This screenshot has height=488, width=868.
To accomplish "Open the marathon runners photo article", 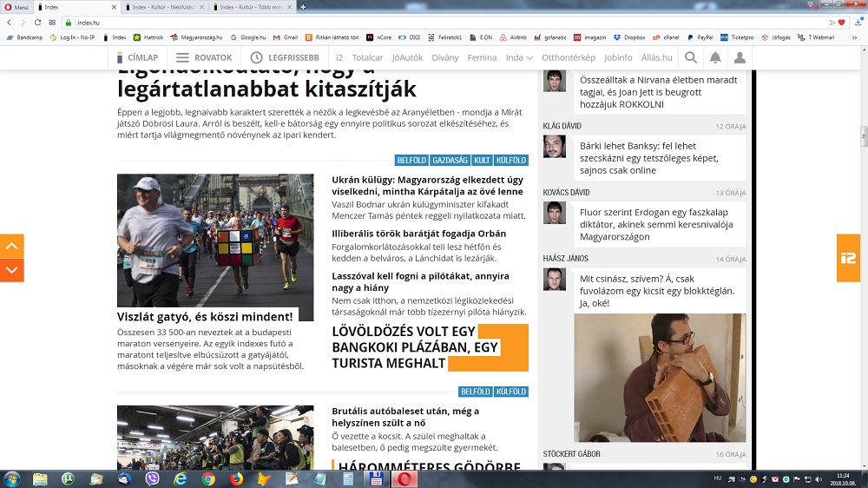I will (x=215, y=241).
